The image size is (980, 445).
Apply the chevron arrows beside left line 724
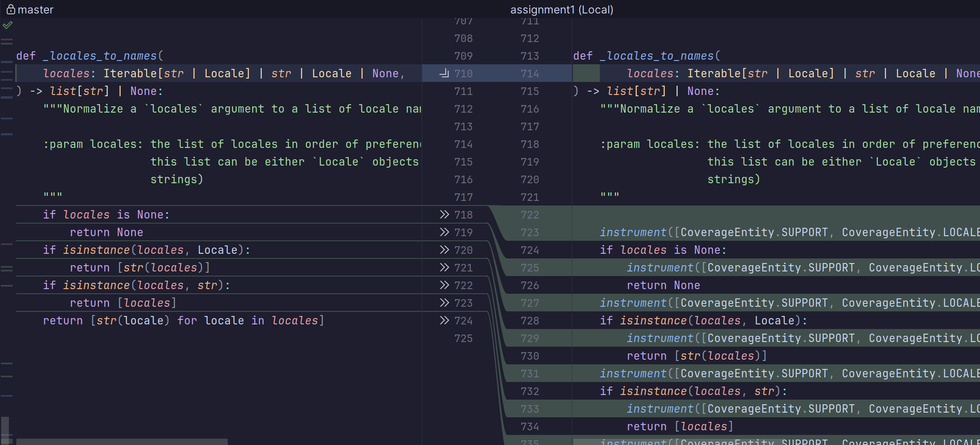pyautogui.click(x=444, y=321)
